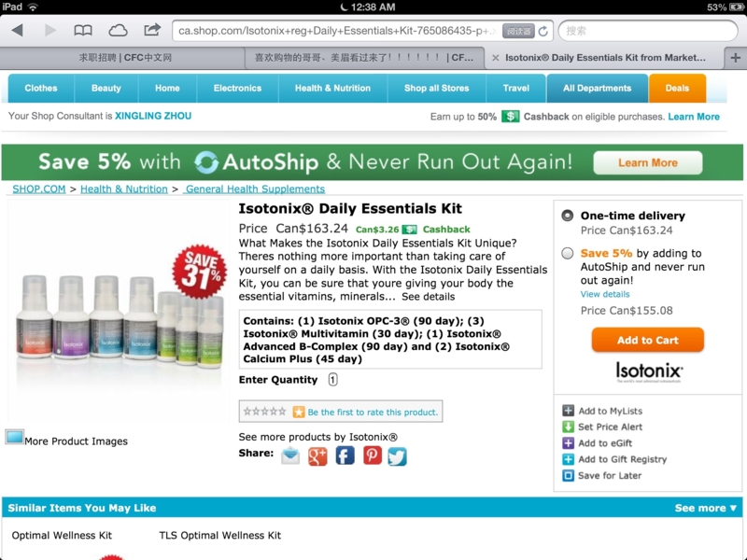
Task: Open Health & Nutrition navigation tab
Action: pos(332,88)
